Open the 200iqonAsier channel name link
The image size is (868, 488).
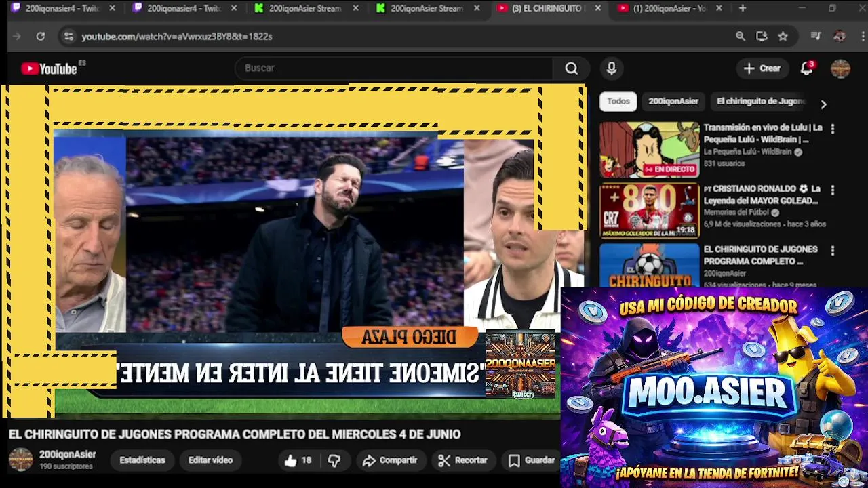(x=68, y=455)
